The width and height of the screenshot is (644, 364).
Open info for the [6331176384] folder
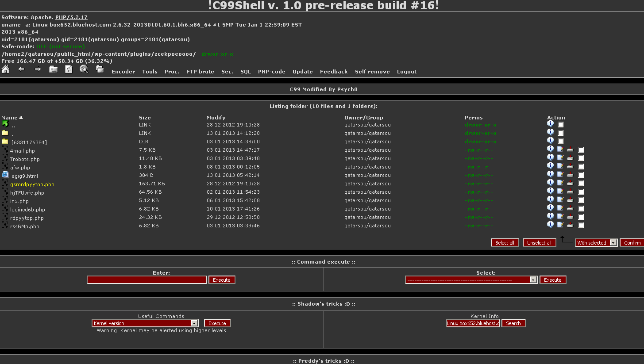pos(550,141)
